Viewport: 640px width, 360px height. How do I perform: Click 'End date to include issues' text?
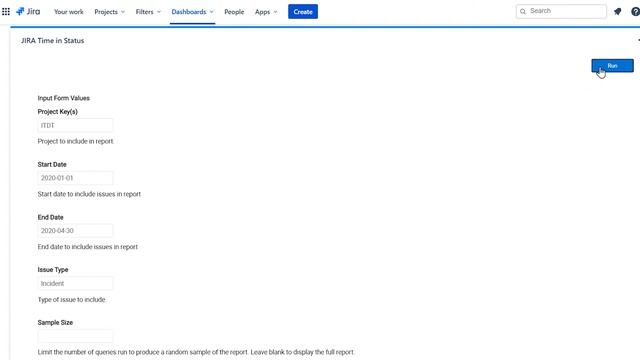point(87,247)
